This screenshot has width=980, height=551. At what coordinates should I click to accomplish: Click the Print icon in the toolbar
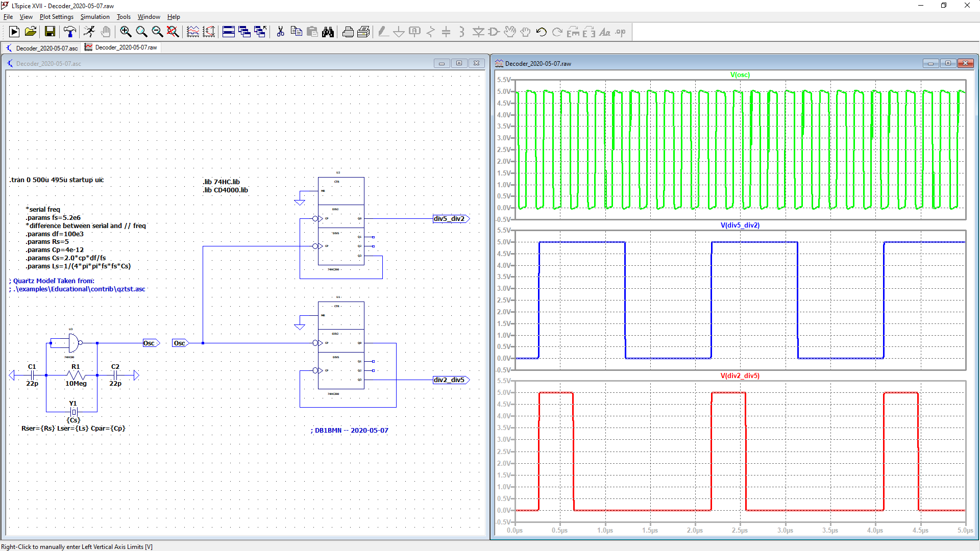click(348, 32)
